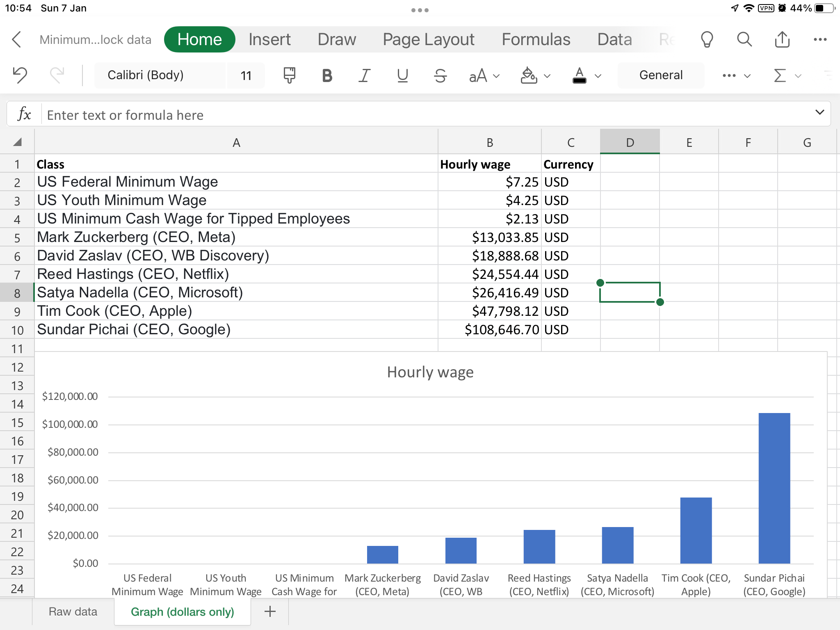840x630 pixels.
Task: Open more number format options ellipsis
Action: (x=729, y=75)
